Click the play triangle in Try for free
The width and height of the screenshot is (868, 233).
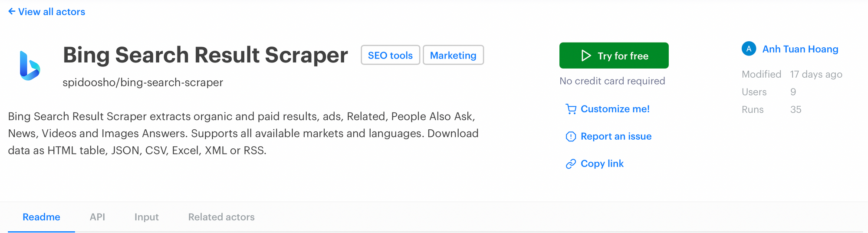586,56
